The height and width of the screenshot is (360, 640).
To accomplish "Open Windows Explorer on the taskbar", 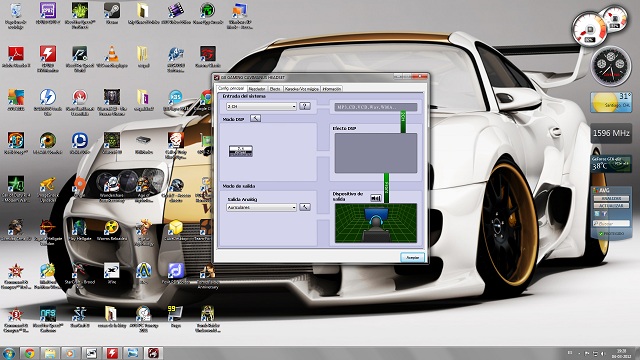I will pos(50,353).
